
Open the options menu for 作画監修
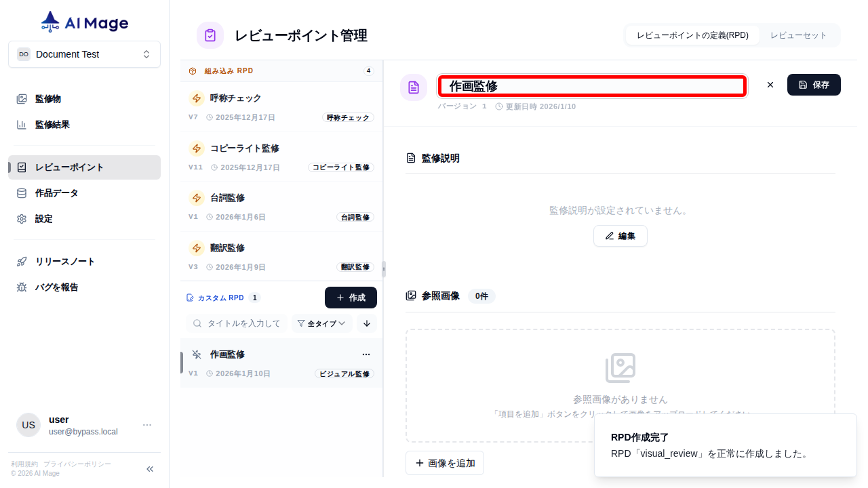click(366, 354)
